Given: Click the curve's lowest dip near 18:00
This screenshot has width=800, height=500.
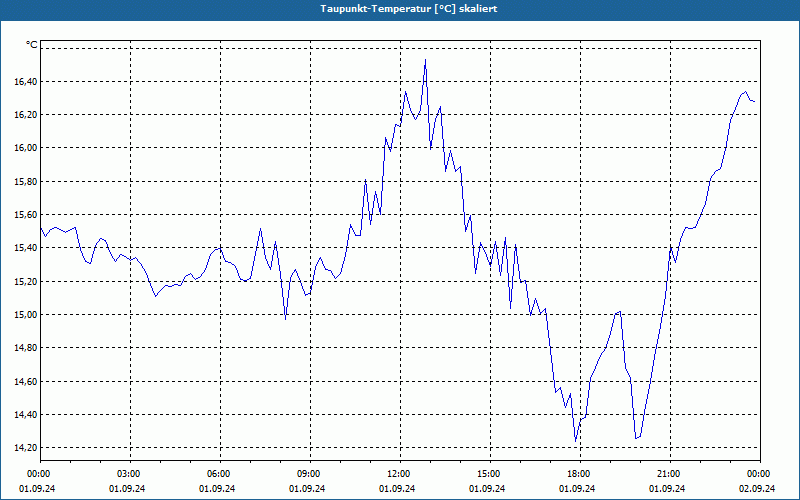Looking at the screenshot, I should pyautogui.click(x=576, y=441).
